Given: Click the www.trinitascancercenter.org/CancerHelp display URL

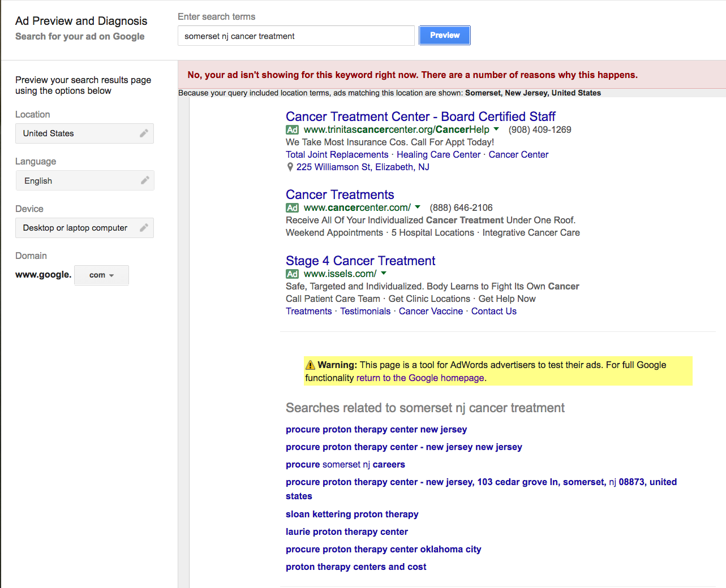Looking at the screenshot, I should click(396, 129).
